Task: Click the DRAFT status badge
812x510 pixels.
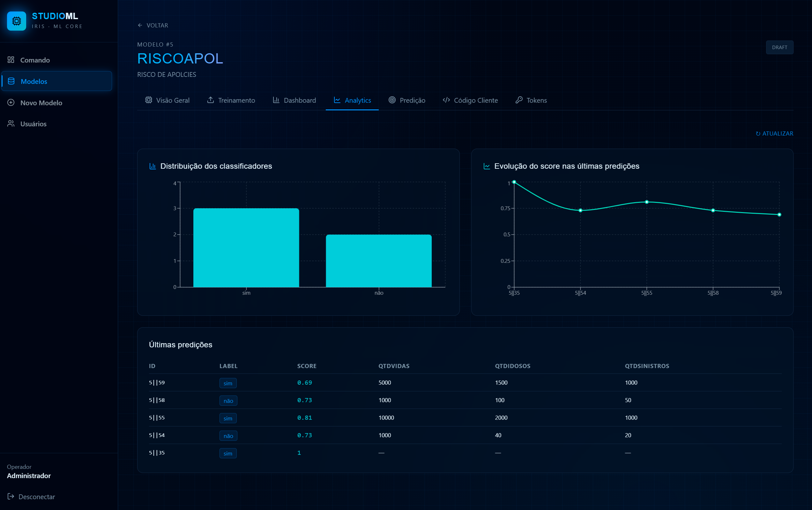Action: pyautogui.click(x=780, y=47)
